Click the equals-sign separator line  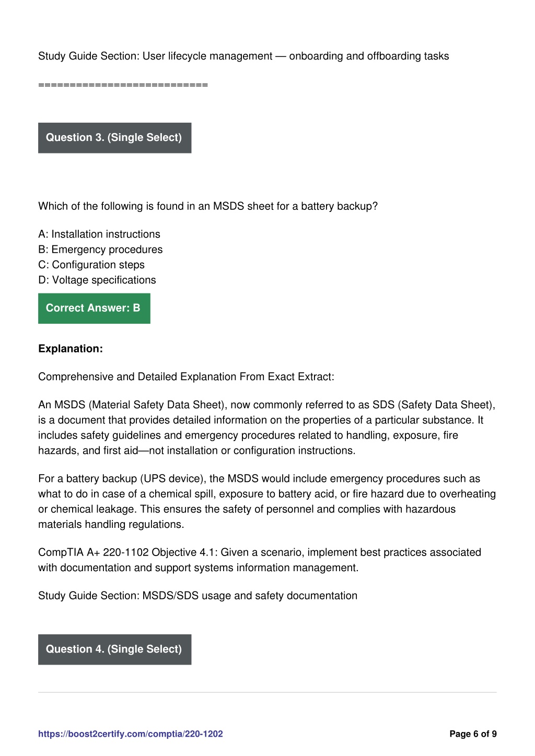[x=123, y=85]
